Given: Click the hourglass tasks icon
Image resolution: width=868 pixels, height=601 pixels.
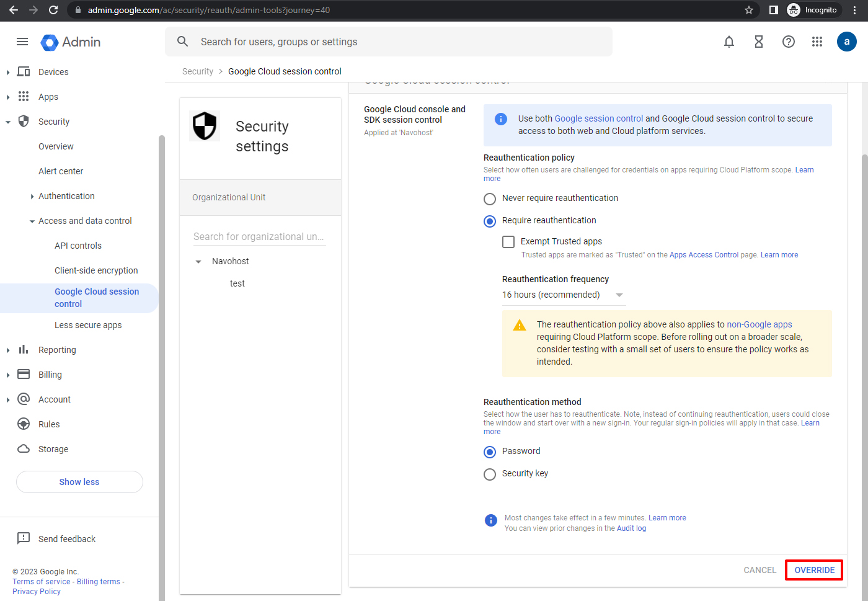Looking at the screenshot, I should tap(758, 42).
